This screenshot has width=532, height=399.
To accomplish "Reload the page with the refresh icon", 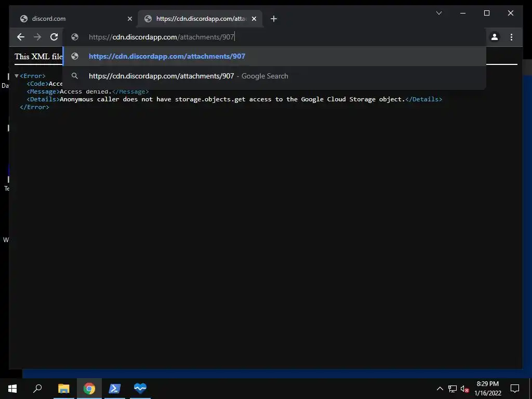I will [54, 37].
